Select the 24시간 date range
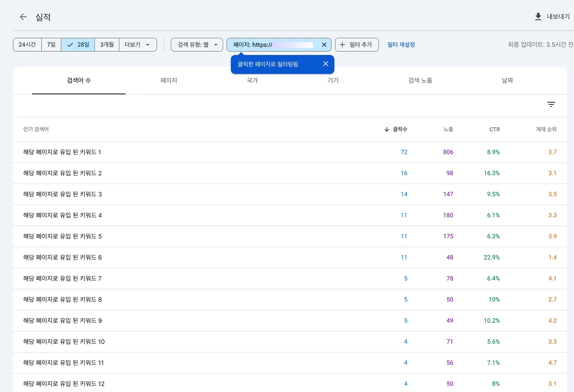The width and height of the screenshot is (574, 392). (27, 44)
